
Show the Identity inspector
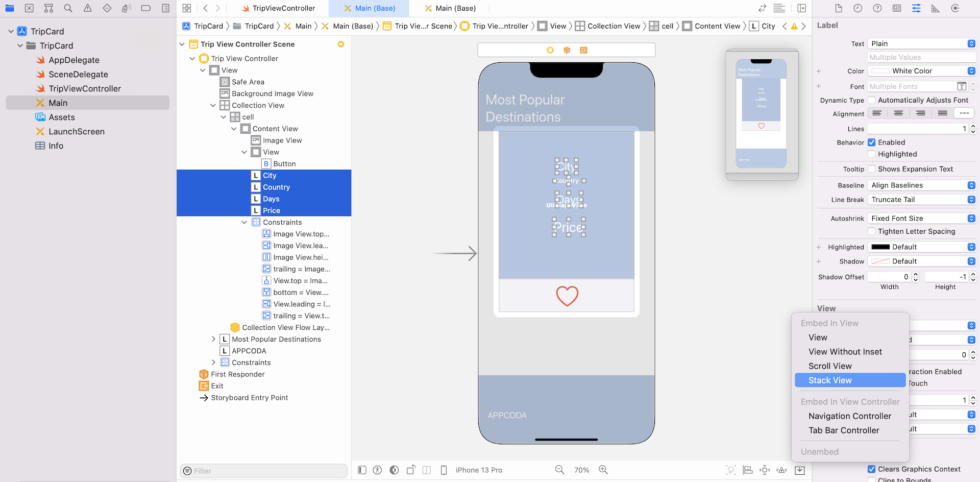pos(897,8)
